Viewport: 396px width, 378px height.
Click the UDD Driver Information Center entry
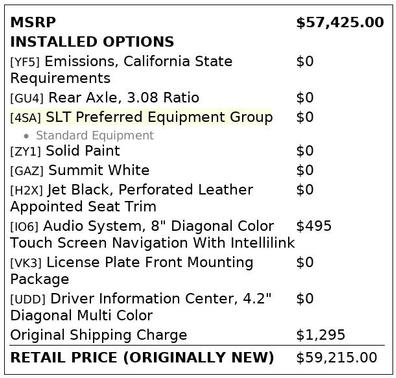(x=141, y=307)
